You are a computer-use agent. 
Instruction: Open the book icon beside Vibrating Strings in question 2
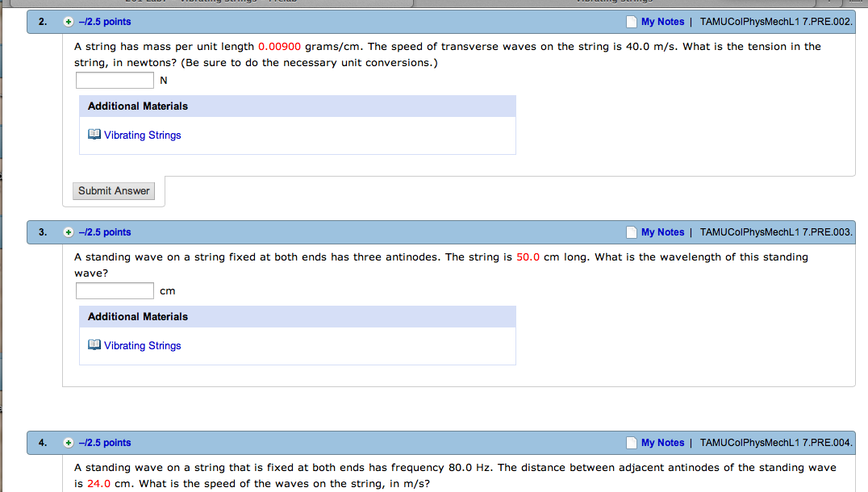click(x=94, y=134)
